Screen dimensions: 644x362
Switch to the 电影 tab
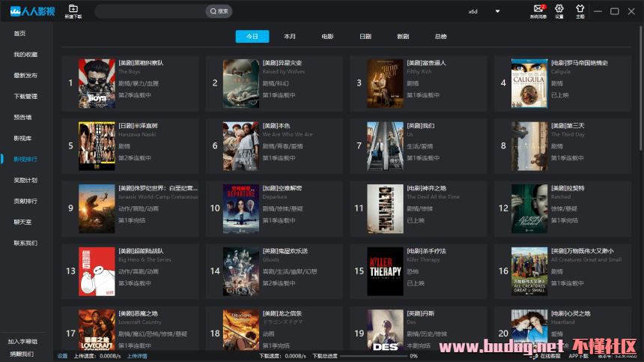[327, 36]
